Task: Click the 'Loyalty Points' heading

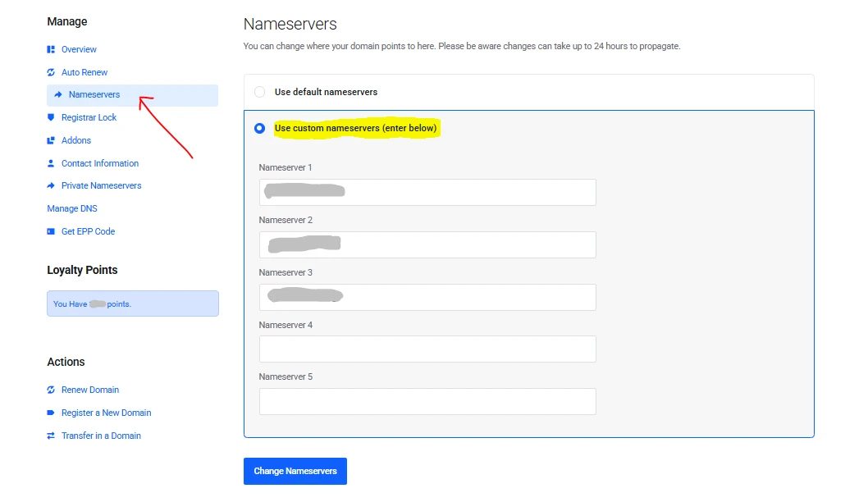Action: point(82,270)
